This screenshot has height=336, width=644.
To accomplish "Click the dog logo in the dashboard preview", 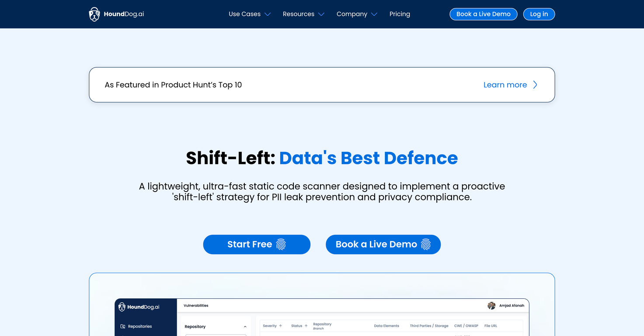I will point(122,307).
